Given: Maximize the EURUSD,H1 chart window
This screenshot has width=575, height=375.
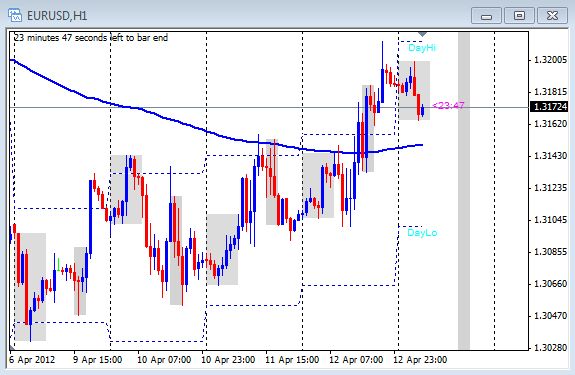Looking at the screenshot, I should tap(519, 16).
